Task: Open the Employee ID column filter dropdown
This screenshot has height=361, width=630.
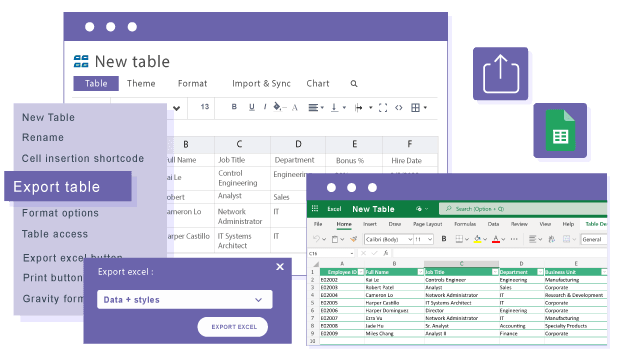Action: 361,272
